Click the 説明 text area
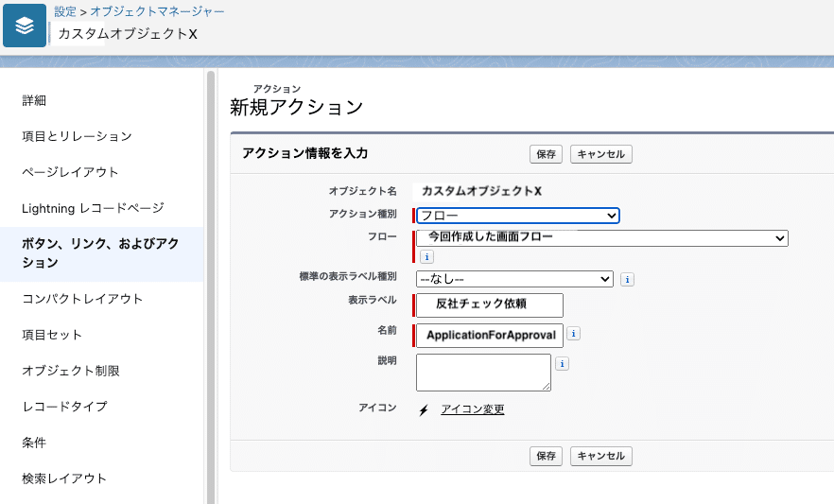This screenshot has height=504, width=834. tap(483, 373)
